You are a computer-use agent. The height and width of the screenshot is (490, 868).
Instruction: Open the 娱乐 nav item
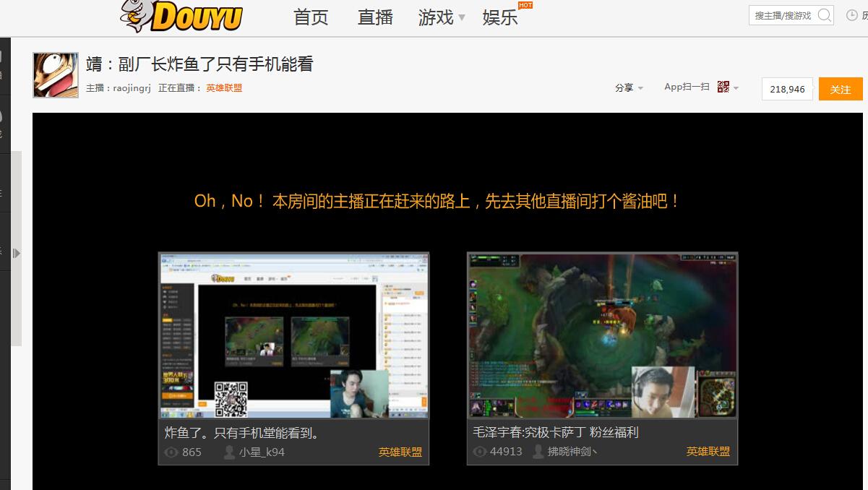[x=500, y=17]
